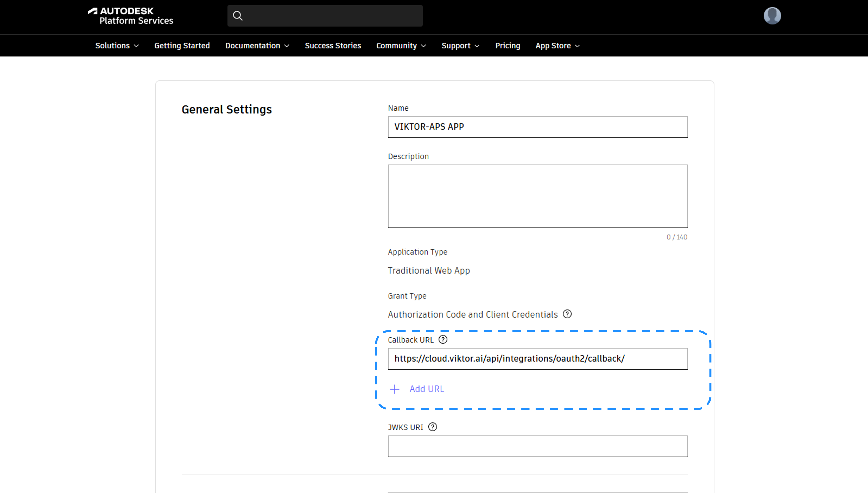Navigate to the Pricing page
Viewport: 868px width, 493px height.
[x=507, y=46]
